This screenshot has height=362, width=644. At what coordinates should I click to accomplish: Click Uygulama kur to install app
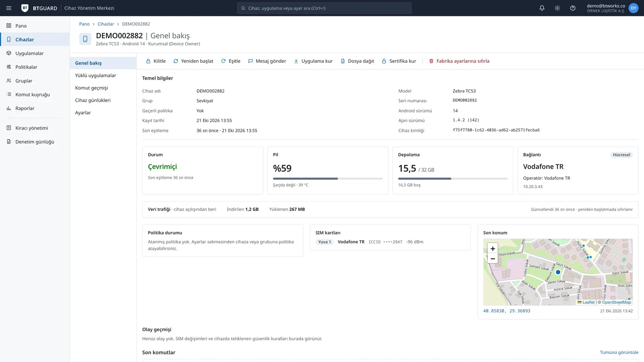tap(313, 61)
